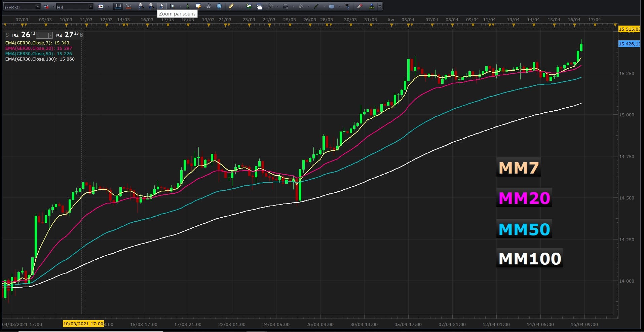This screenshot has width=644, height=332.
Task: Click the 16/04 09:00 time axis label
Action: 584,324
